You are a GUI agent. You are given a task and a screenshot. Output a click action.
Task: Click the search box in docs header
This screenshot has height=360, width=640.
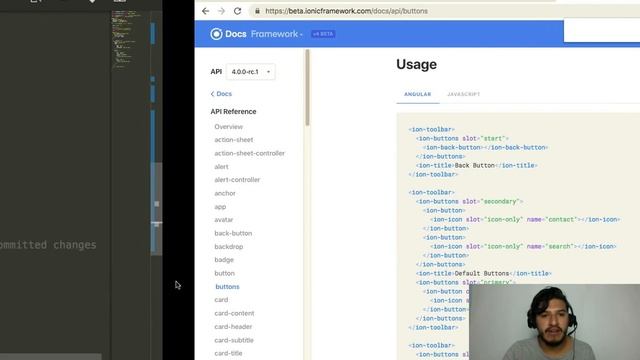tap(602, 31)
